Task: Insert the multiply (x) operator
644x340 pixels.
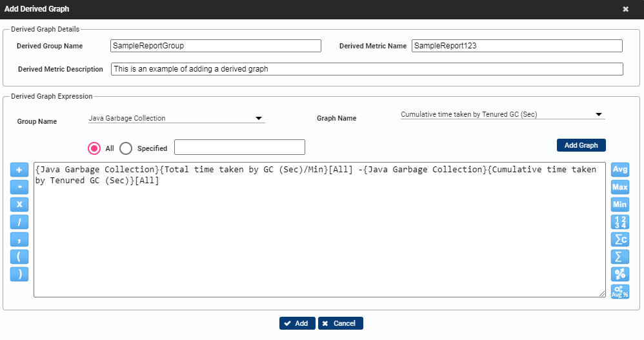Action: (19, 205)
